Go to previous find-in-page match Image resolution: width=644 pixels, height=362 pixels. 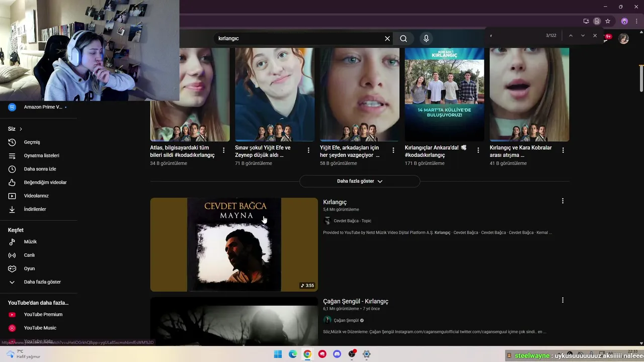coord(571,36)
